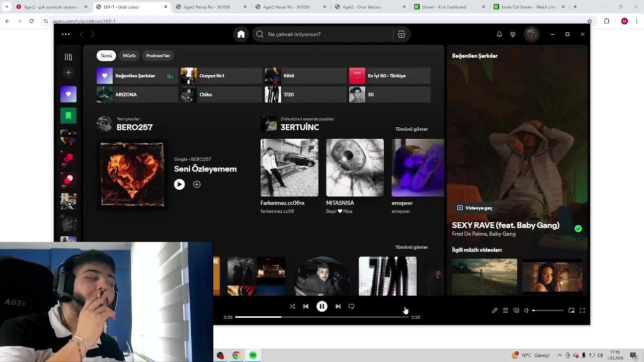The width and height of the screenshot is (644, 362).
Task: Open new browser tab with plus button
Action: click(575, 7)
